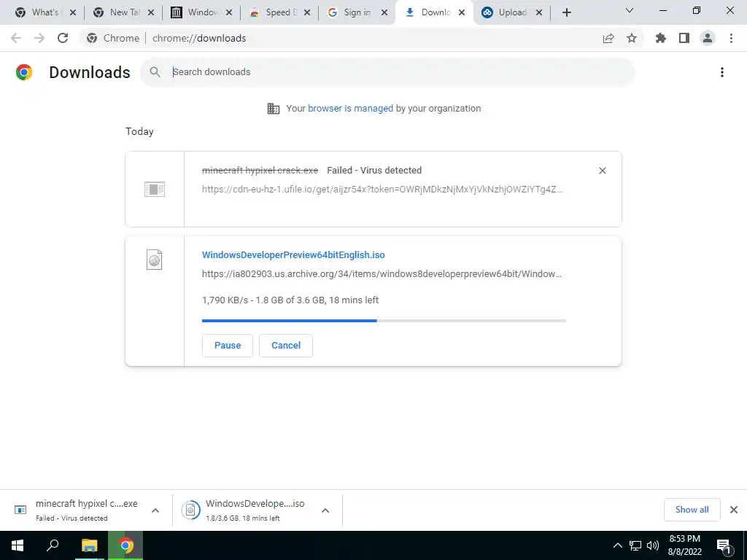Open taskbar search magnifier

click(x=53, y=545)
